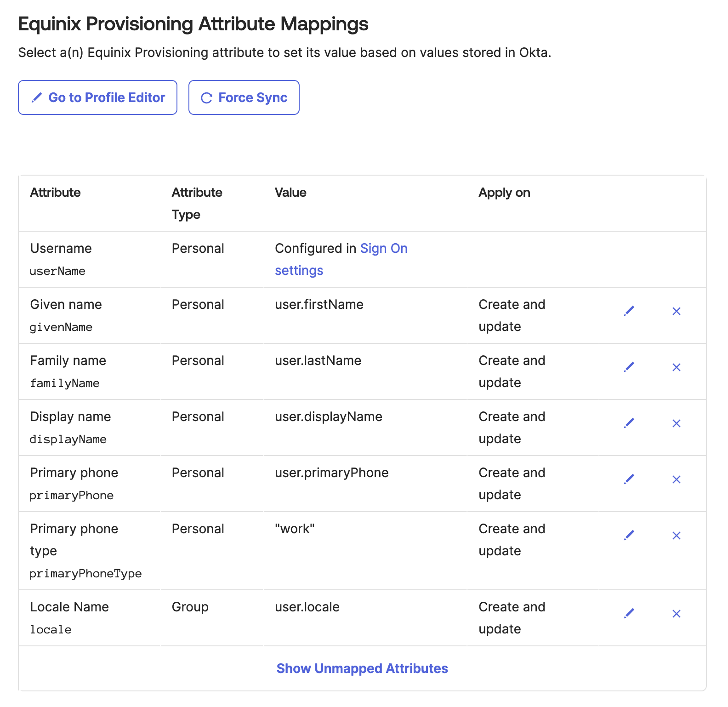Click the Username attribute label
Viewport: 728px width, 707px height.
tap(61, 248)
